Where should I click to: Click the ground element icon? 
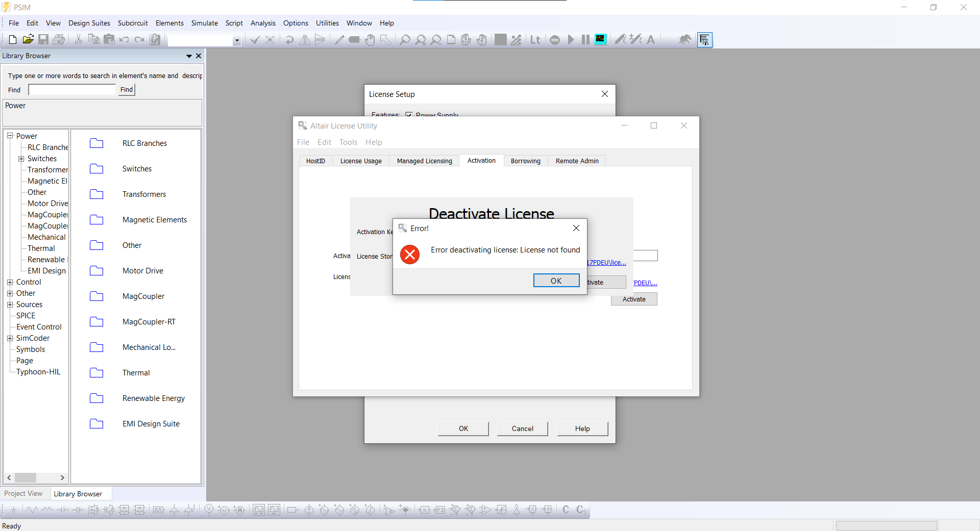coord(13,510)
